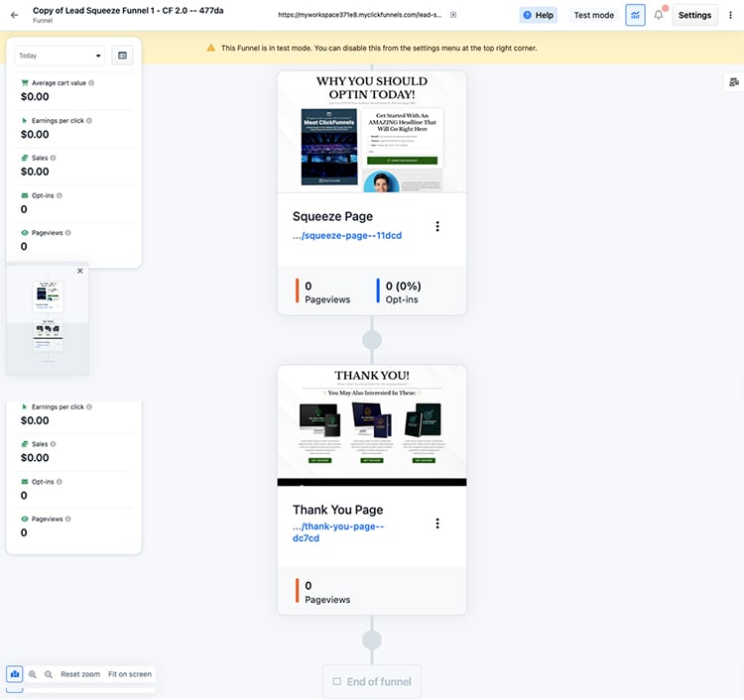Click the back arrow to leave funnel
The width and height of the screenshot is (744, 700).
[x=14, y=15]
